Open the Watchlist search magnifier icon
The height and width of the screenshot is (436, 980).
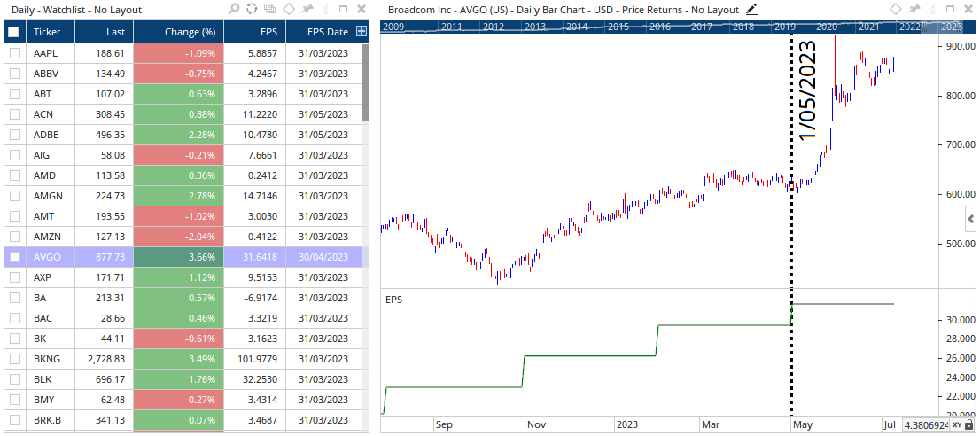[x=234, y=9]
